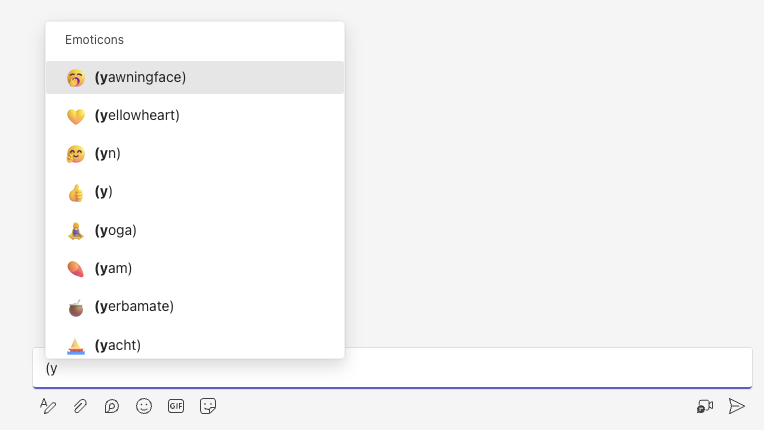Send the message with arrow icon
The image size is (764, 430).
pyautogui.click(x=737, y=406)
